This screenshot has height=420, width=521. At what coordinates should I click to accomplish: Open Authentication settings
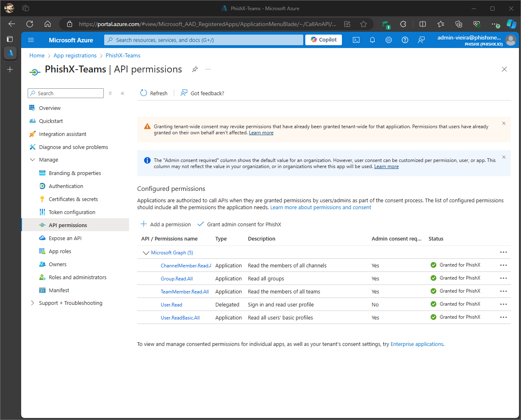(x=66, y=186)
